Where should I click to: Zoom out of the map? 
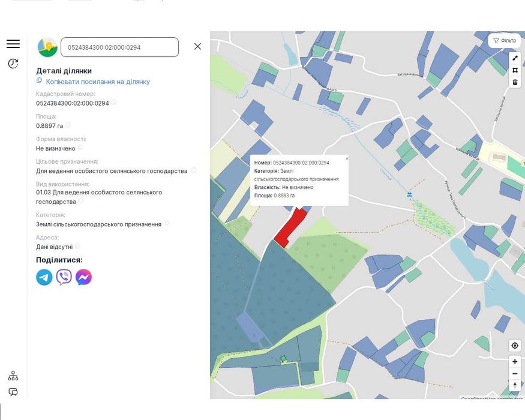pos(515,374)
